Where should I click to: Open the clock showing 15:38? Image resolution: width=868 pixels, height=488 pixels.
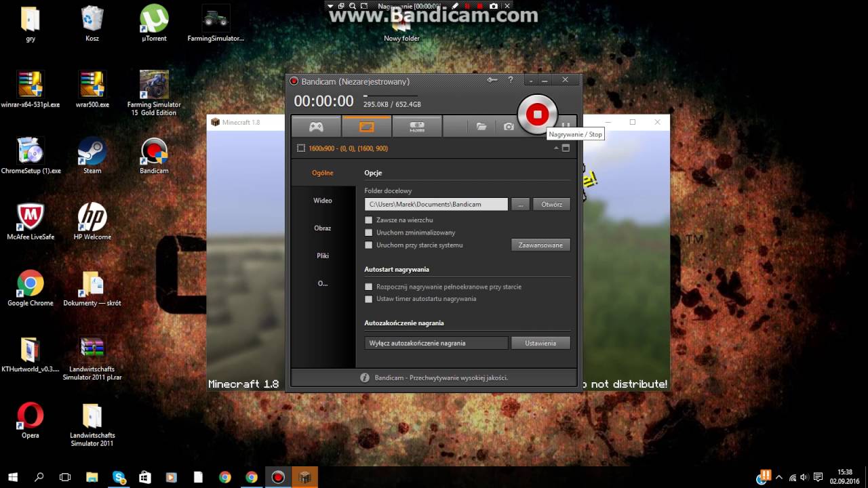pos(845,477)
